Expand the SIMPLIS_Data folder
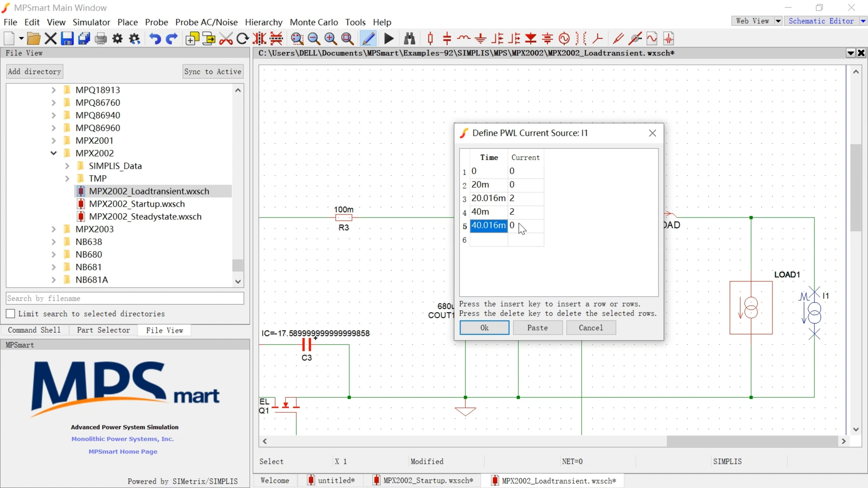 point(67,166)
